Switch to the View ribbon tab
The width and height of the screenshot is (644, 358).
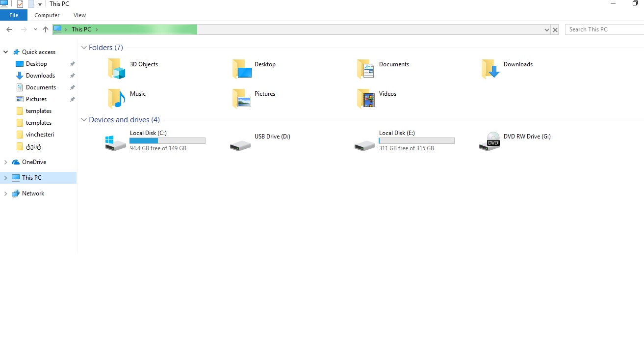(79, 15)
